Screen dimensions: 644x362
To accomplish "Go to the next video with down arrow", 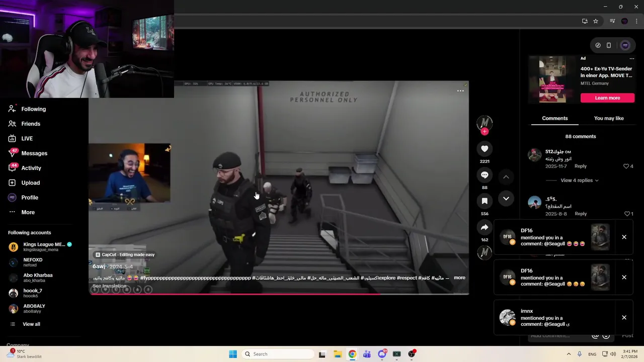I will tap(506, 199).
